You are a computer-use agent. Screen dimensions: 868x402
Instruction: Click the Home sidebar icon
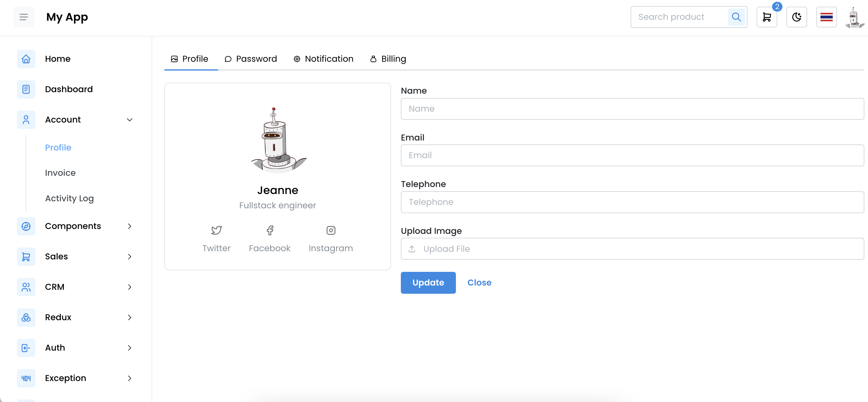click(26, 59)
